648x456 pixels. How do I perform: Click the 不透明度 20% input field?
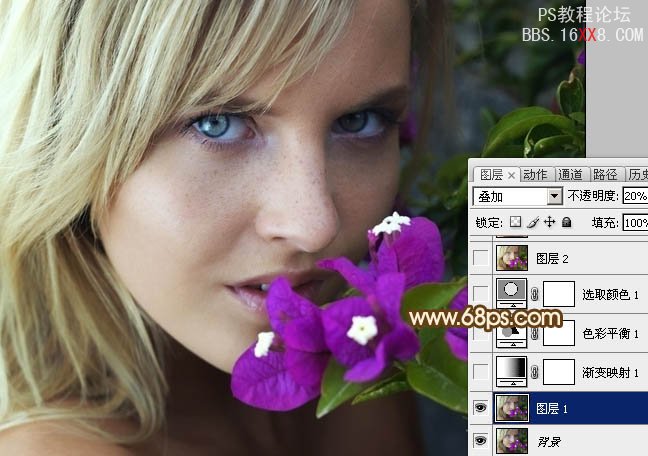tap(635, 196)
